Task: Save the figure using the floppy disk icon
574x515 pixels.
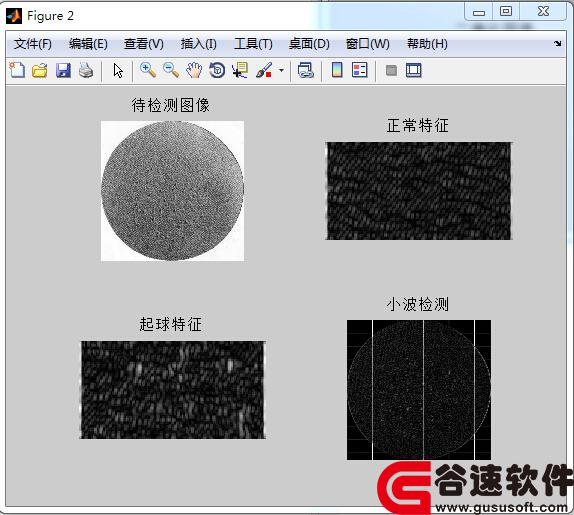Action: (x=63, y=70)
